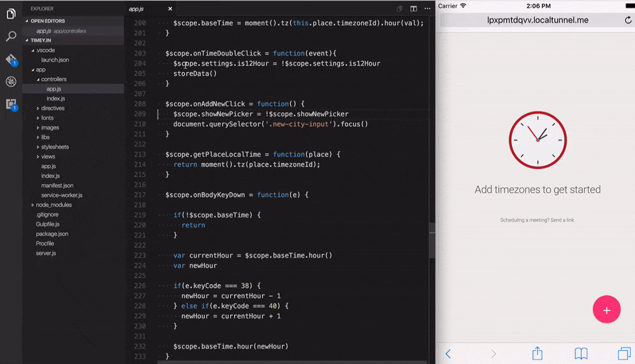This screenshot has width=635, height=364.
Task: Open the editor more actions ellipsis
Action: (x=427, y=9)
